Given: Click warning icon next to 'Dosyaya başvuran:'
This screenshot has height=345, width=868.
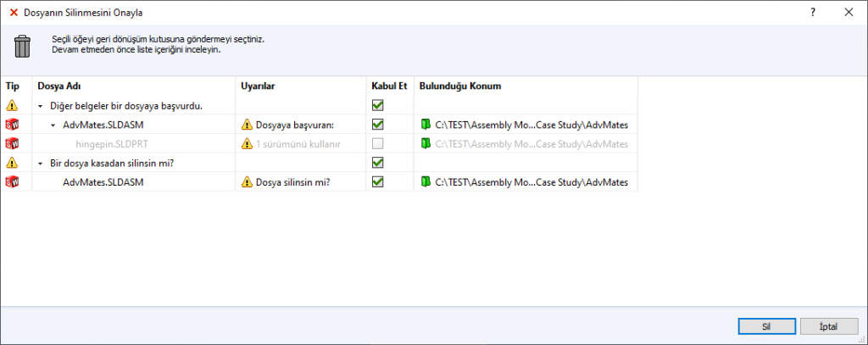Looking at the screenshot, I should click(247, 125).
